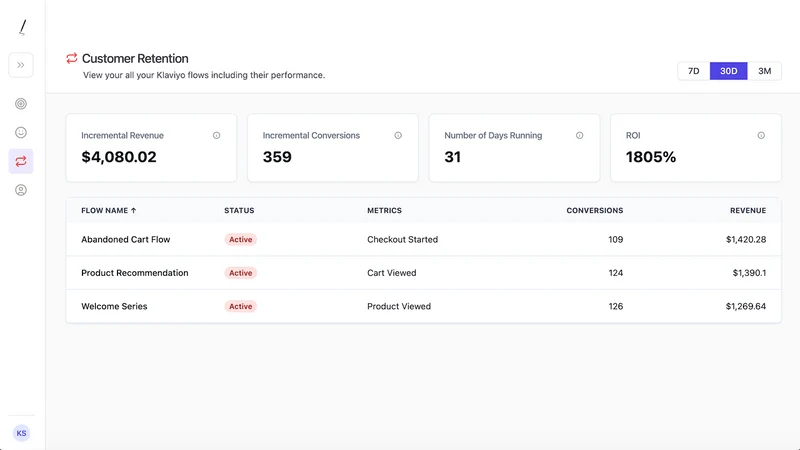Click the $4,080.02 Incremental Revenue value

coord(119,157)
